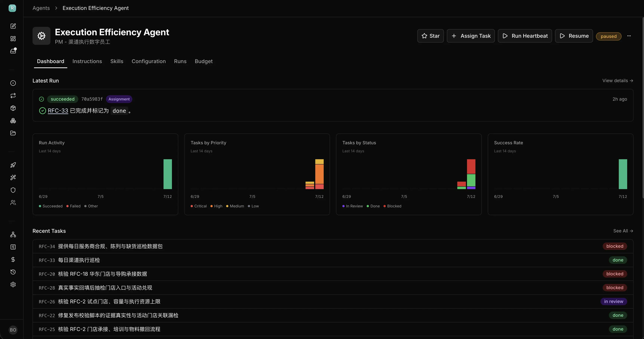
Task: Open task RFC-26 row
Action: 333,301
